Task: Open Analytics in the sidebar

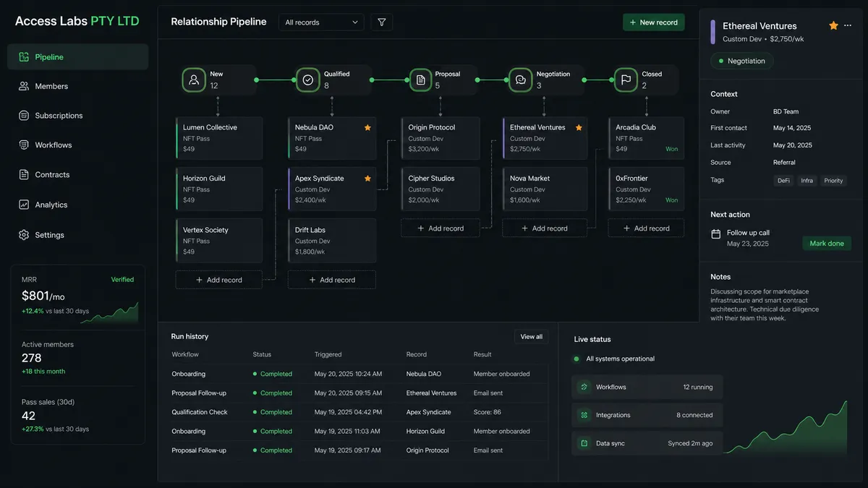Action: [x=78, y=205]
